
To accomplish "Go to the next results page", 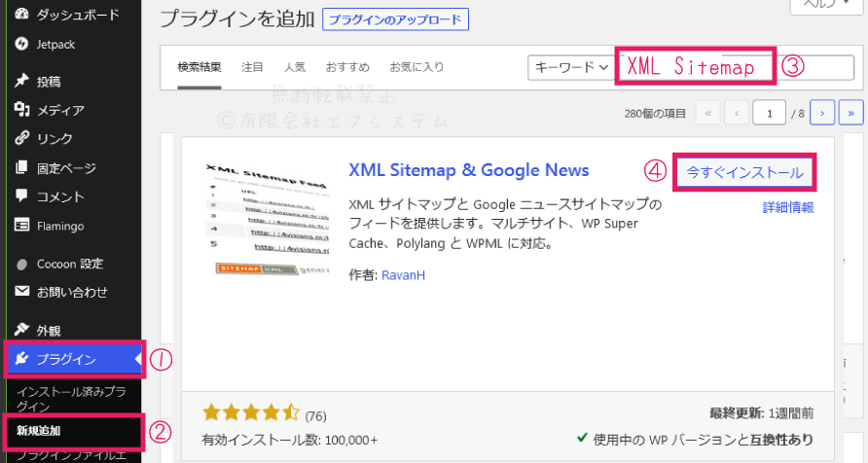I will tap(822, 114).
